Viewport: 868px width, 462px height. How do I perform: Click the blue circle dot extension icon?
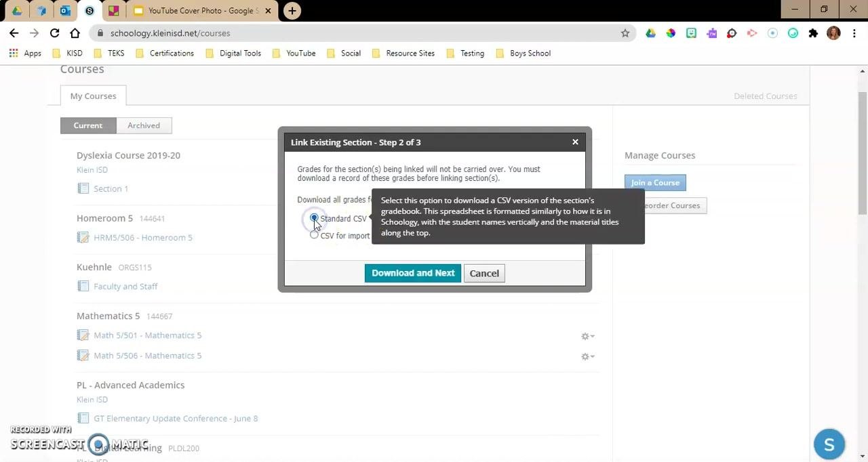click(772, 33)
